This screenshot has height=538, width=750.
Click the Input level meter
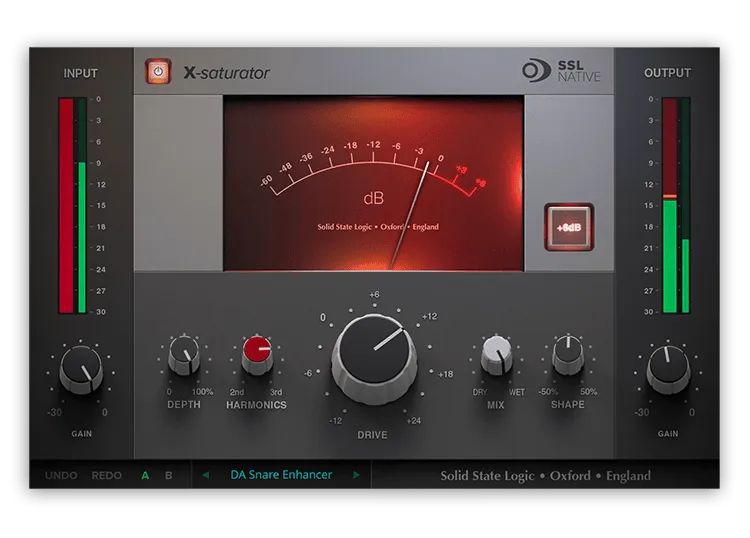tap(72, 206)
